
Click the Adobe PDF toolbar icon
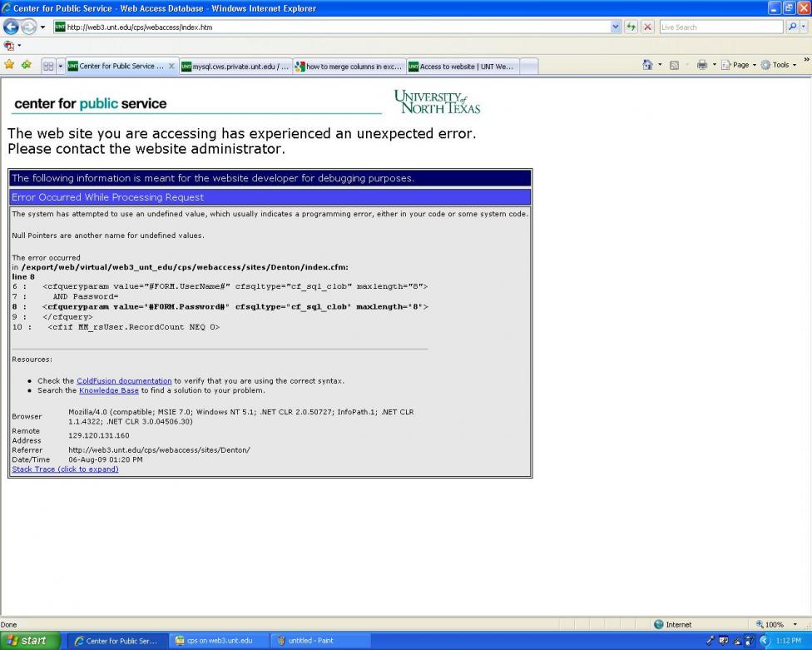tap(9, 46)
